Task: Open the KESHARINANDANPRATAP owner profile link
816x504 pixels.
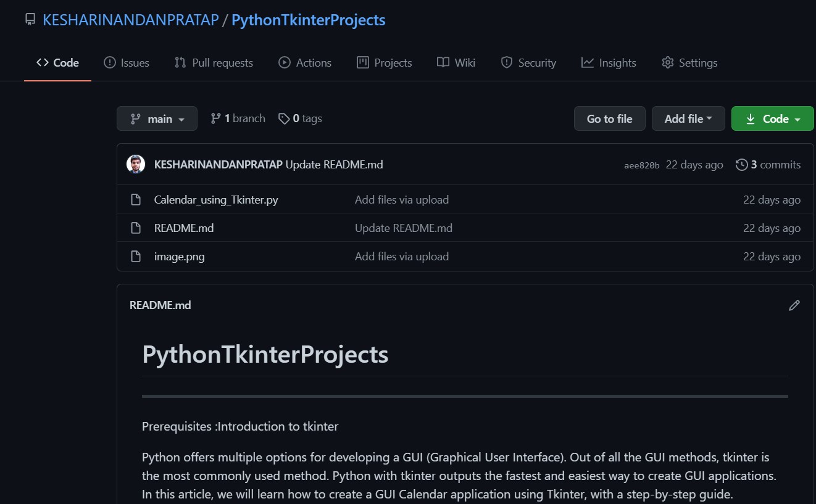Action: coord(130,20)
